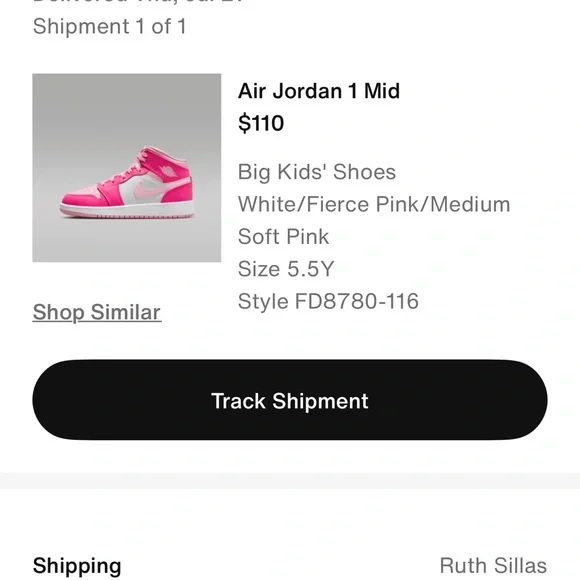The image size is (580, 580).
Task: Open the pink Air Jordan shoe thumbnail
Action: point(127,168)
